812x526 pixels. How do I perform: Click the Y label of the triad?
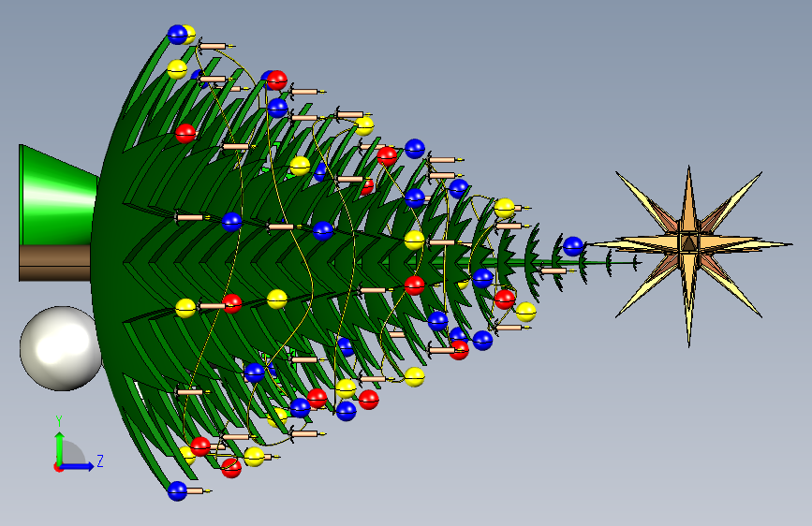[59, 421]
